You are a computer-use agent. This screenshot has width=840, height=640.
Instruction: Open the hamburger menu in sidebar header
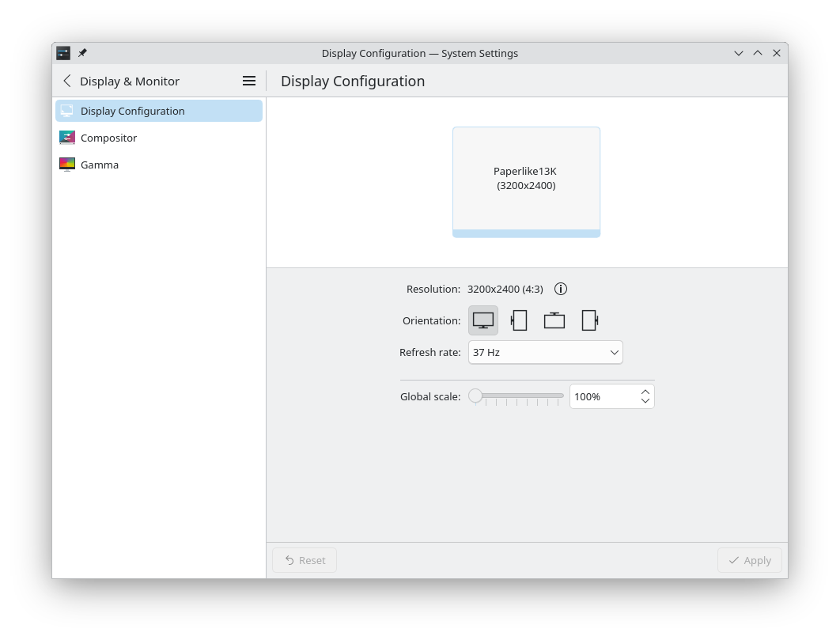click(x=248, y=81)
